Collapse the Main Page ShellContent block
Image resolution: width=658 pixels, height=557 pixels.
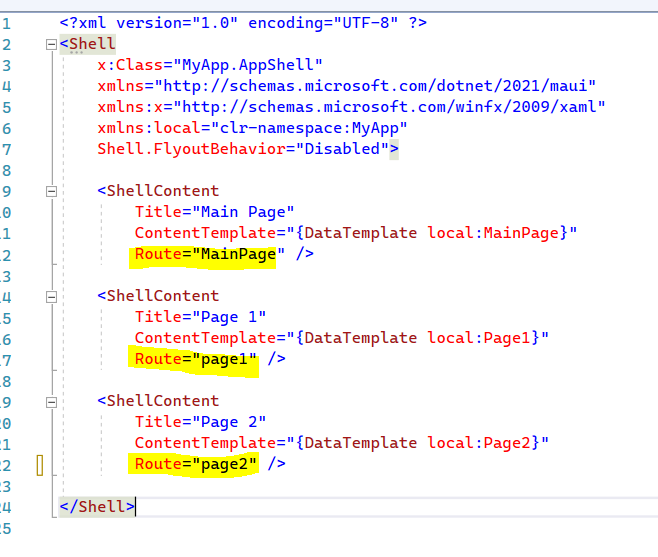click(51, 192)
